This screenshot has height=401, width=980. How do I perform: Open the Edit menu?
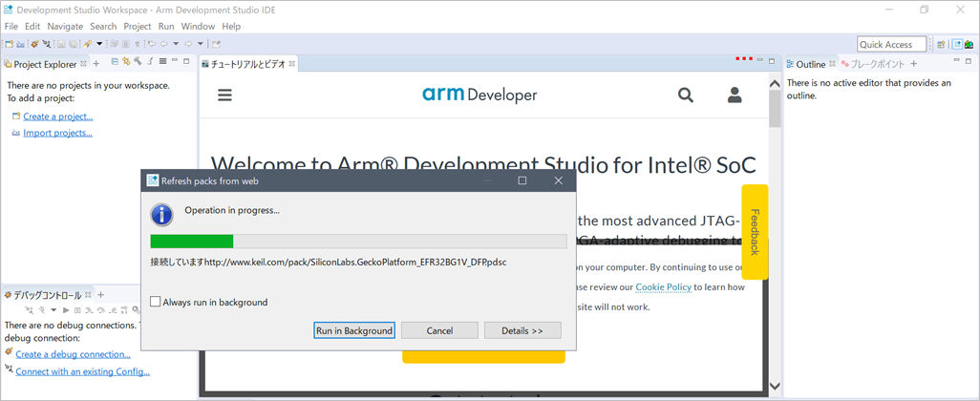tap(32, 26)
